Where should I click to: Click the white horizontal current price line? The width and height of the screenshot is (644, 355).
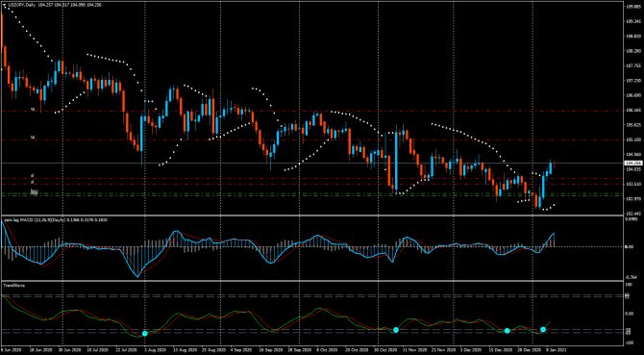click(x=312, y=164)
